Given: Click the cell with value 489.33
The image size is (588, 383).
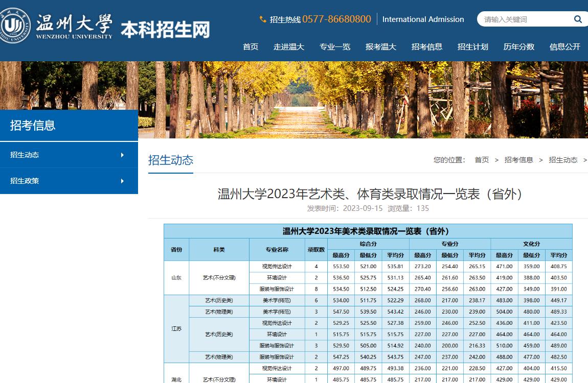Looking at the screenshot, I should [559, 312].
